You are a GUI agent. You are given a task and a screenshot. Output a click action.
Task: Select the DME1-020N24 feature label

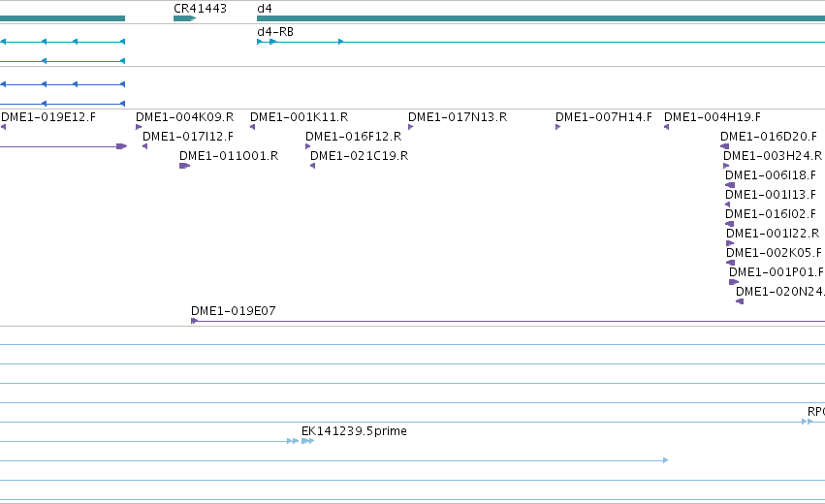click(x=779, y=292)
